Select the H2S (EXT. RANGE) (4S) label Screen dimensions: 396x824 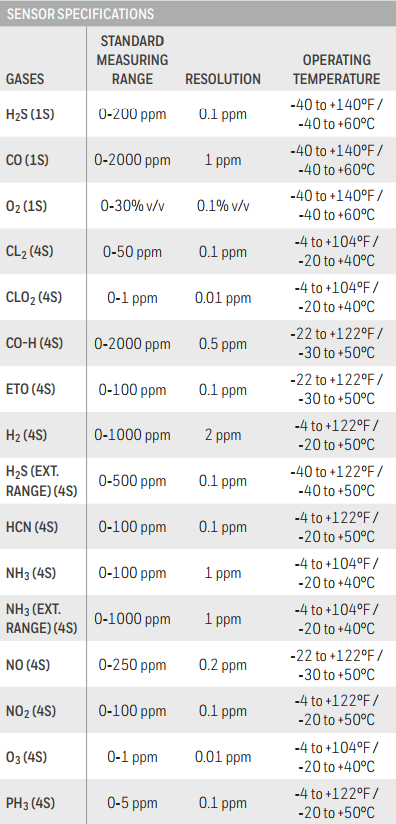click(x=41, y=481)
